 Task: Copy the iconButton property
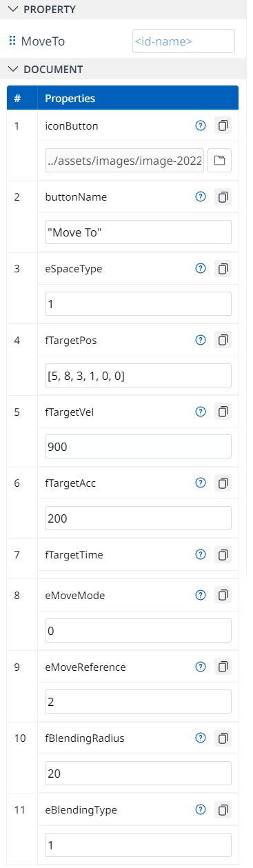(x=223, y=125)
